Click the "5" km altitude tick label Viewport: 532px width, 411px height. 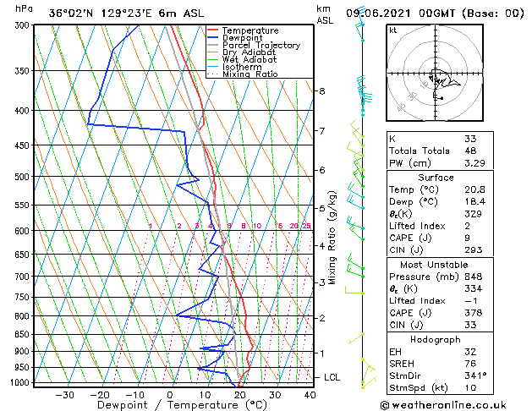pyautogui.click(x=321, y=208)
